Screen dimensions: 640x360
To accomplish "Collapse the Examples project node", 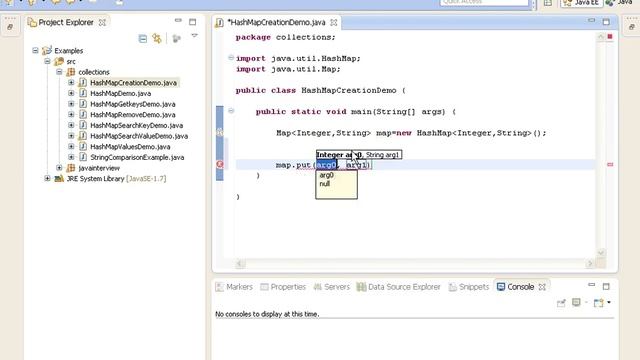I will pyautogui.click(x=36, y=51).
